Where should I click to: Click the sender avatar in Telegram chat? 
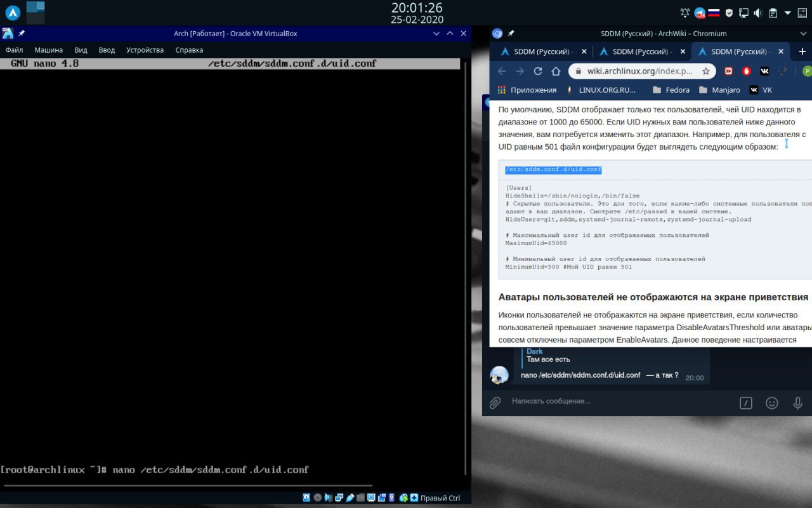(x=499, y=375)
